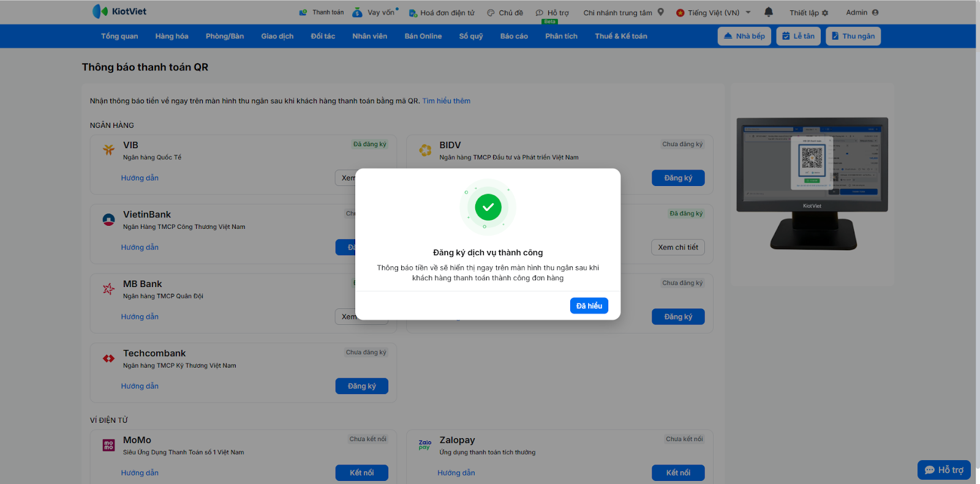Screen dimensions: 980x484
Task: Confirm the dialog with Đã hiểu
Action: pos(589,306)
